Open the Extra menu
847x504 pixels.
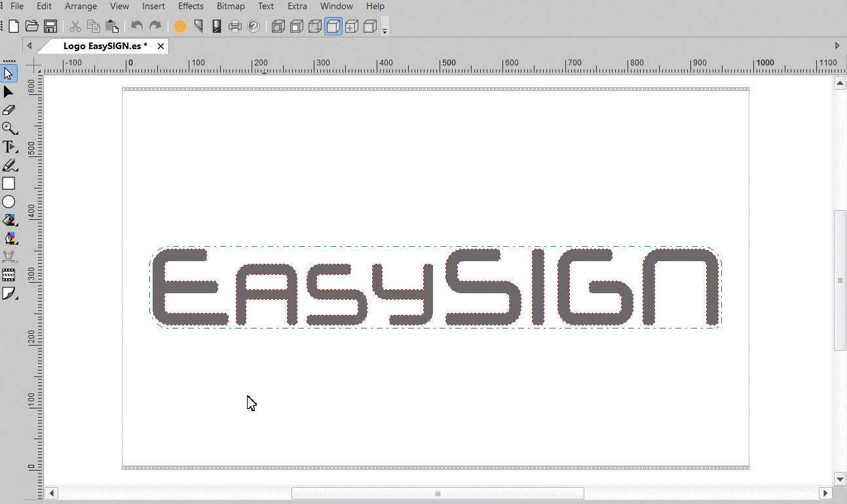[297, 6]
